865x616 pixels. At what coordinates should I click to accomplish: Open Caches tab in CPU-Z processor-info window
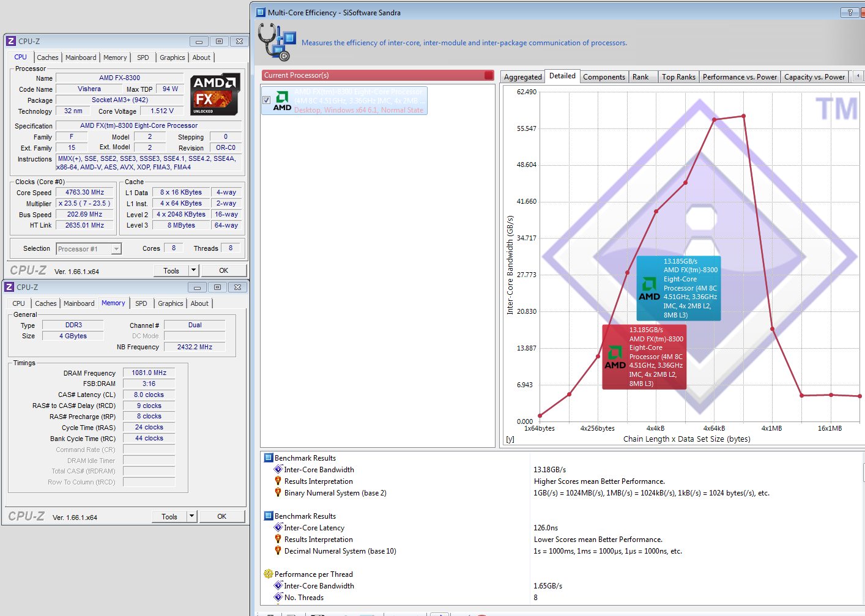[x=48, y=58]
